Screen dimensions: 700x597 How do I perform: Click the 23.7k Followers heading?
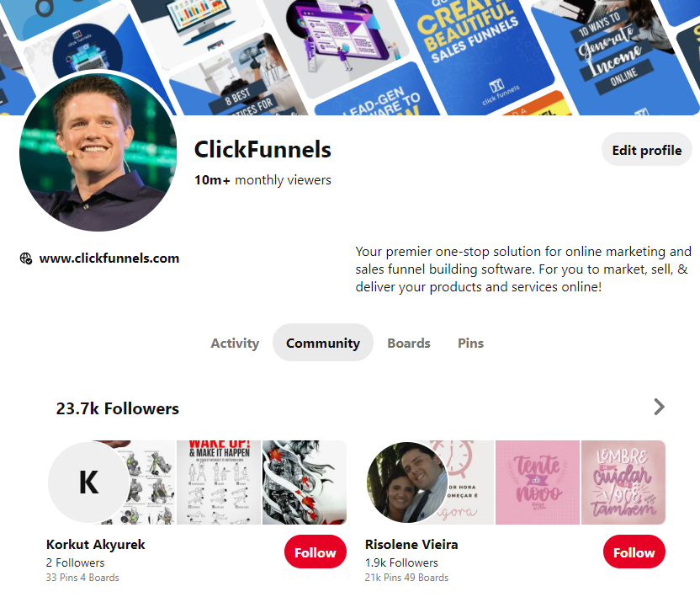click(118, 408)
